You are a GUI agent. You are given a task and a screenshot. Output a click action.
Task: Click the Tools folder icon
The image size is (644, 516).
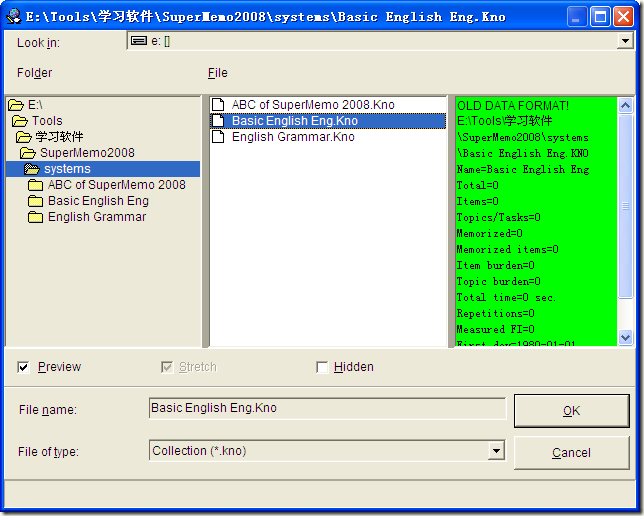point(20,121)
